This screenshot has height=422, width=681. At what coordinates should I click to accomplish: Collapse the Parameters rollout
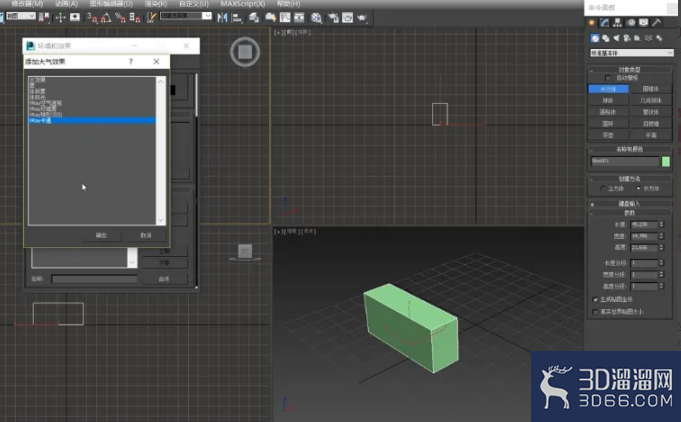pyautogui.click(x=629, y=213)
